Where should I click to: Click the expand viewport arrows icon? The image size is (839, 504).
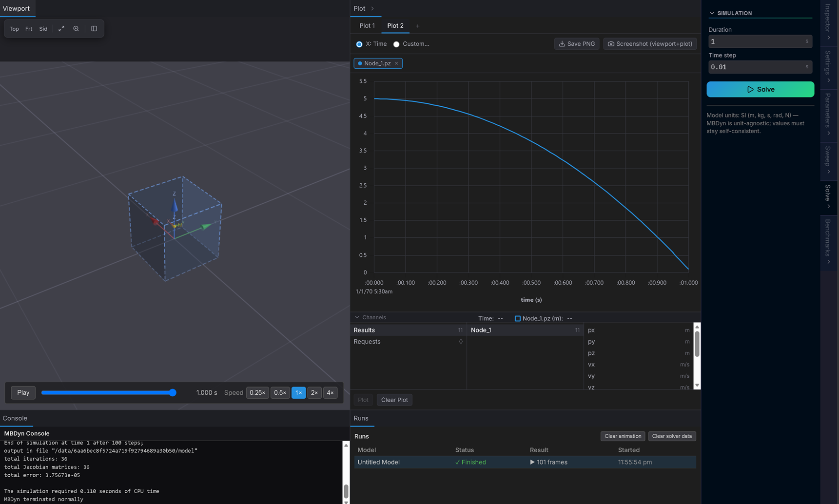(x=61, y=29)
